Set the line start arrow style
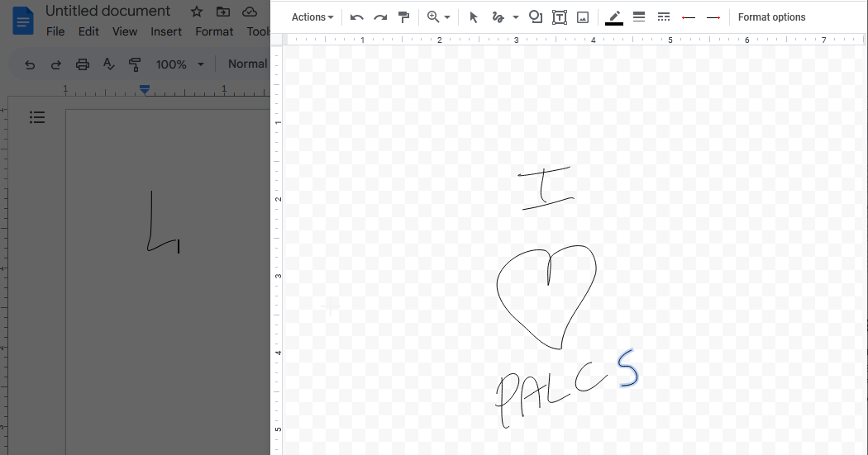 click(x=688, y=17)
